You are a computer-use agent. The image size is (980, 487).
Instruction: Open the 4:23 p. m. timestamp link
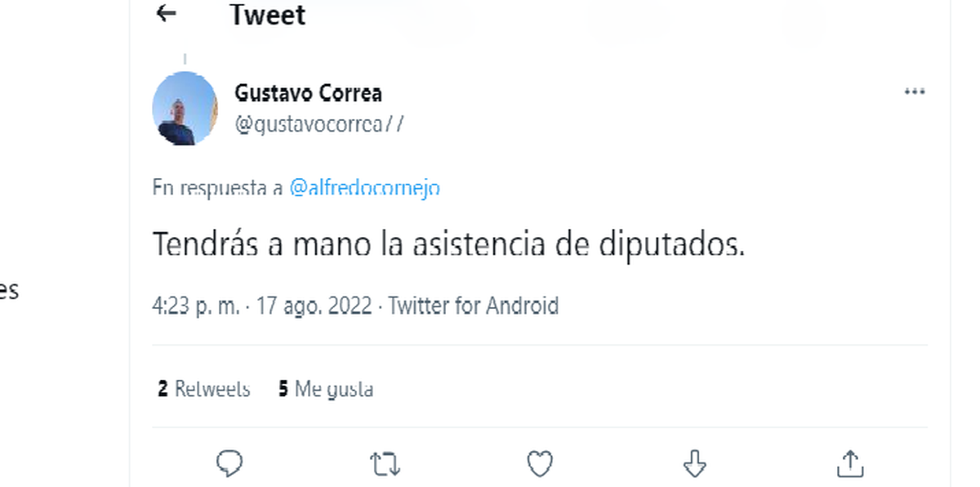(x=196, y=306)
